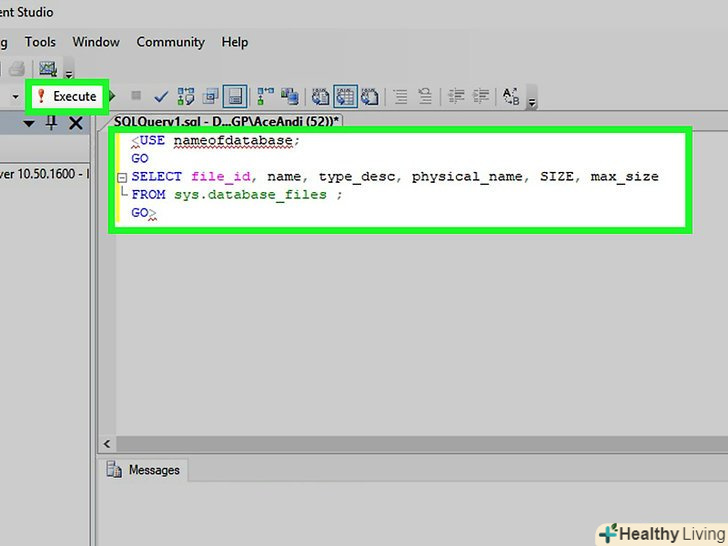Toggle Include Actual Execution Plan icon
Screen dimensions: 728x546
click(x=266, y=96)
